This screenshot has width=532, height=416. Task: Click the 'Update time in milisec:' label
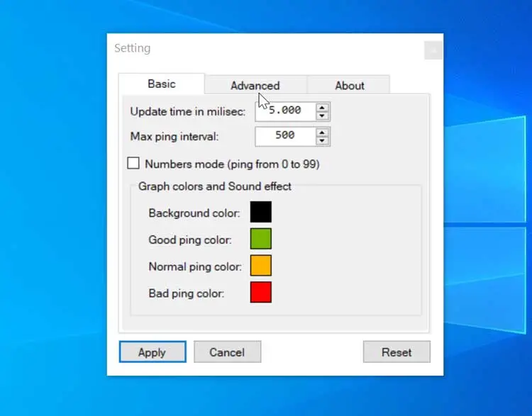coord(188,111)
